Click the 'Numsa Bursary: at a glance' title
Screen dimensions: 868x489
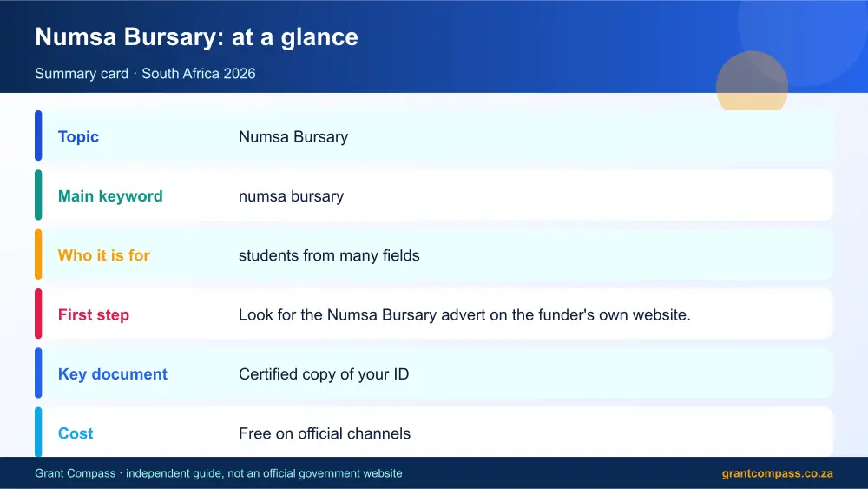click(x=196, y=37)
